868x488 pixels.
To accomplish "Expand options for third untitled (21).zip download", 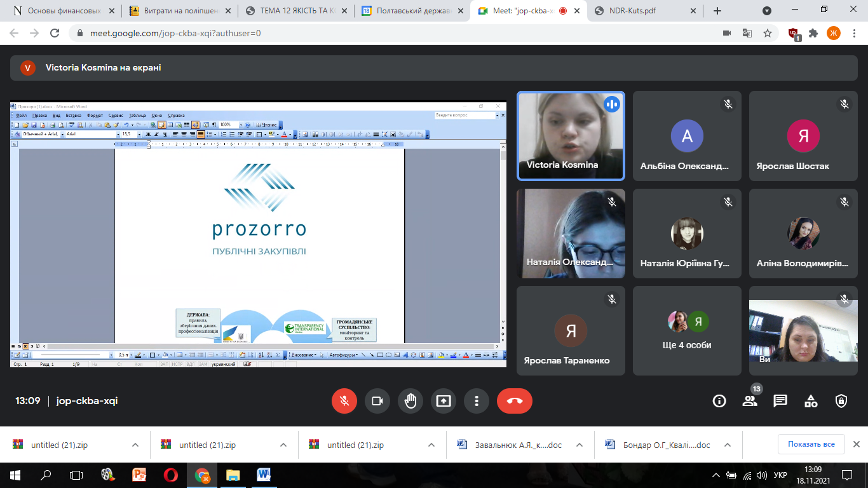I will (431, 445).
